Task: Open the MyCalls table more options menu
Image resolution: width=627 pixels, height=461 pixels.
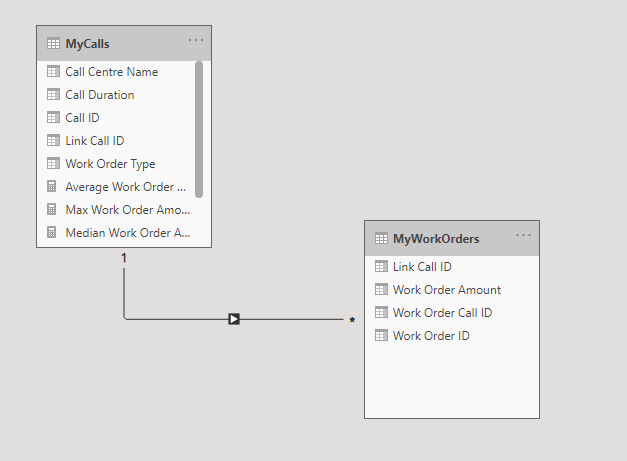Action: [x=196, y=41]
